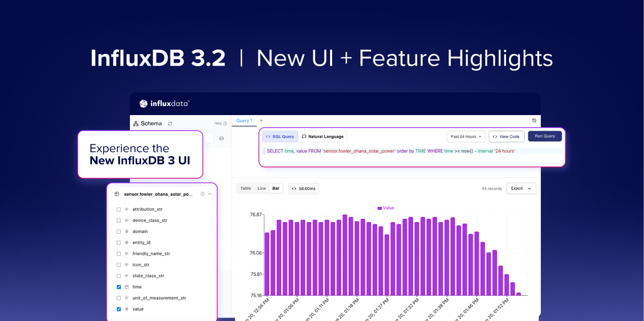Viewport: 644px width, 321px height.
Task: Click string type icon beside friendly_name_str
Action: [x=126, y=253]
